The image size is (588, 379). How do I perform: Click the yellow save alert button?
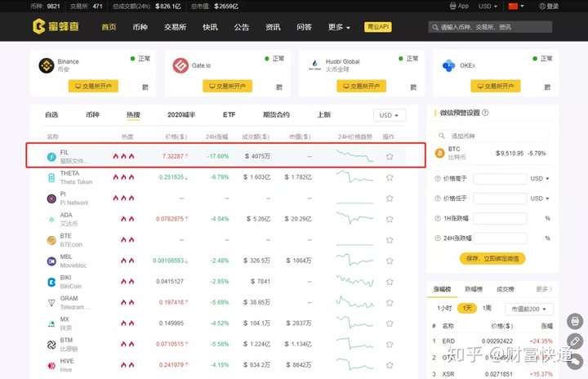click(492, 259)
